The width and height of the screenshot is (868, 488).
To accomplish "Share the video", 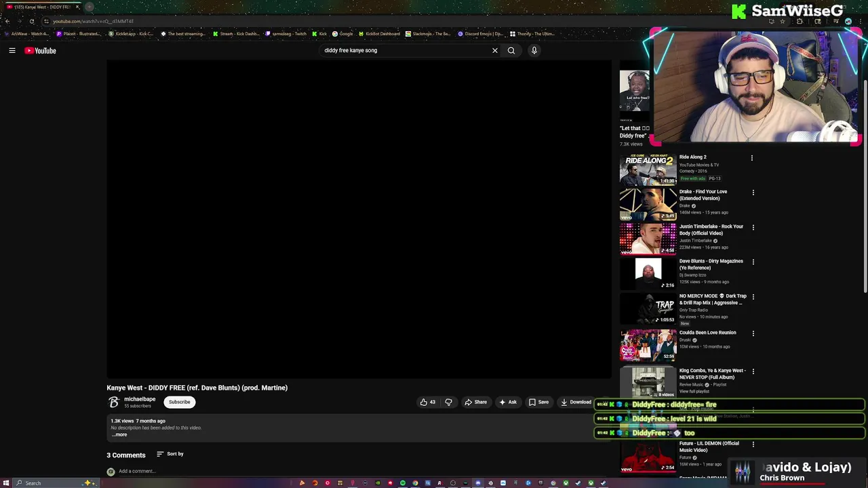I will coord(475,402).
